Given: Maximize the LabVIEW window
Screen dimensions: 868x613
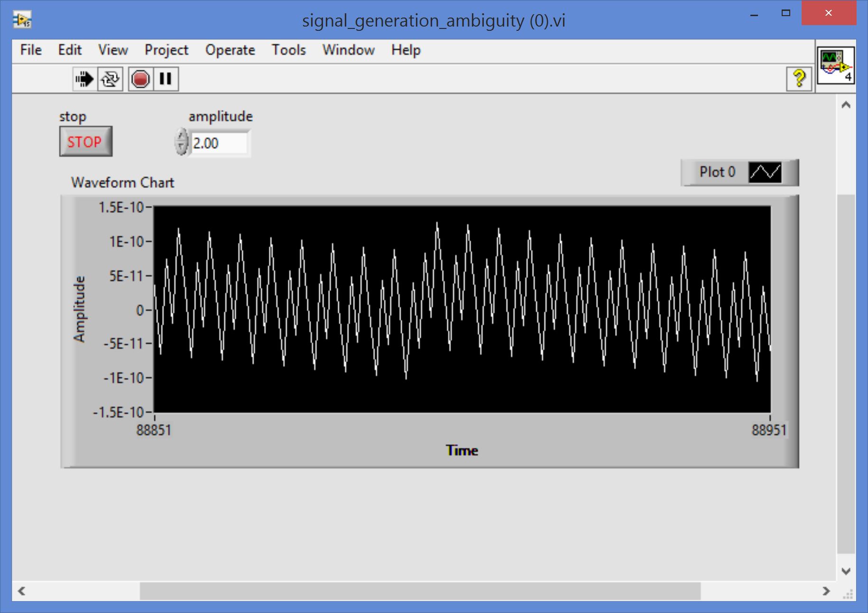Looking at the screenshot, I should [786, 13].
